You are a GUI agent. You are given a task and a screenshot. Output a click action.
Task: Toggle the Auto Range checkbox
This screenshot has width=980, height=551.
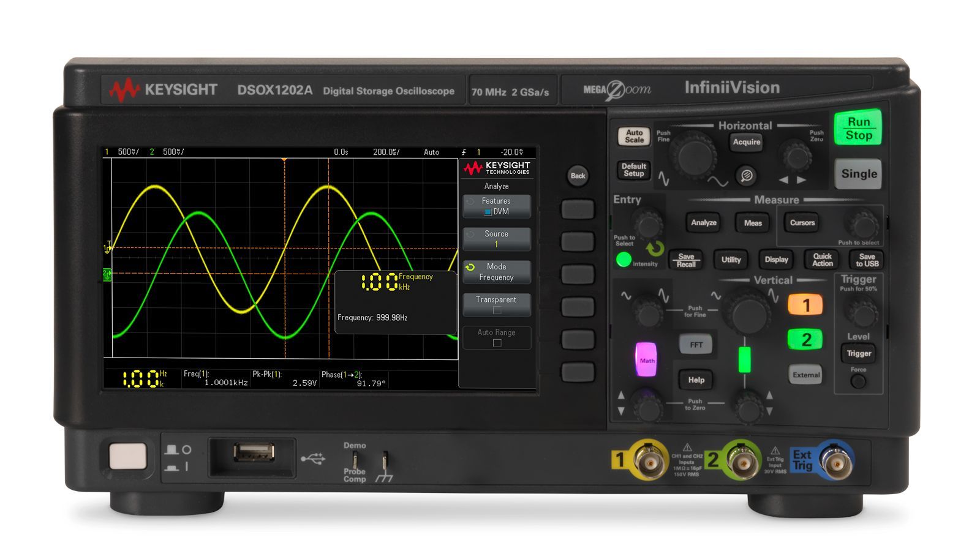point(497,338)
